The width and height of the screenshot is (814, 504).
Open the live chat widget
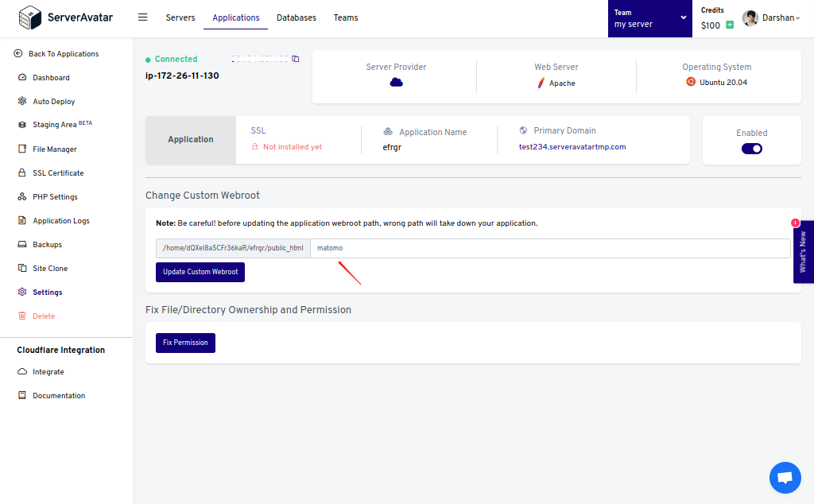785,478
